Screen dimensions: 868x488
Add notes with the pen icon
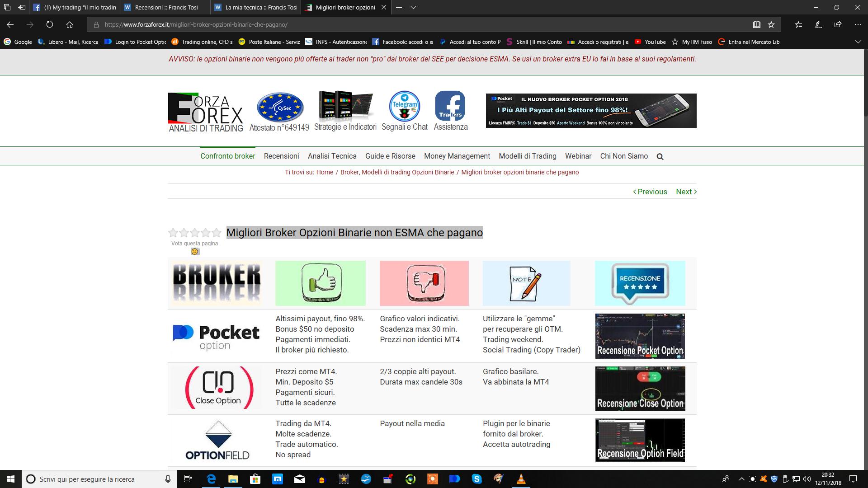818,24
